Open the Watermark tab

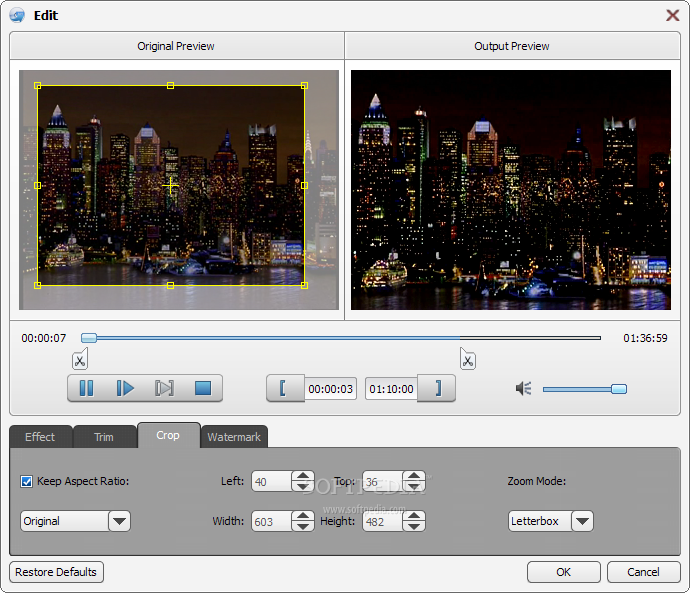point(234,437)
